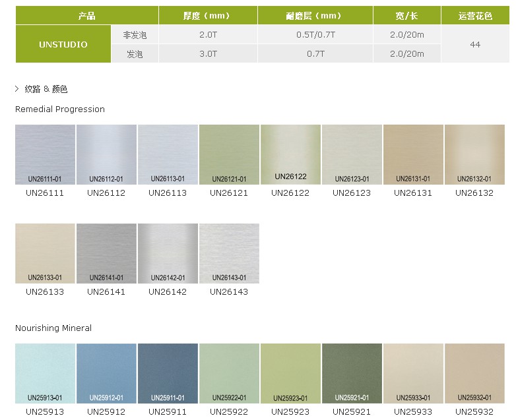The height and width of the screenshot is (420, 516).
Task: View the UN25913 pale aqua swatch
Action: 45,374
